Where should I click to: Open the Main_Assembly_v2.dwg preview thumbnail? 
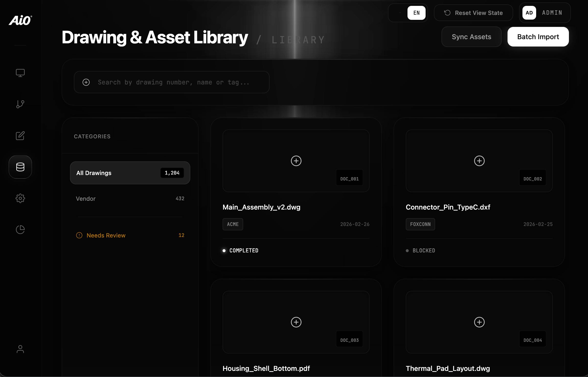tap(296, 161)
